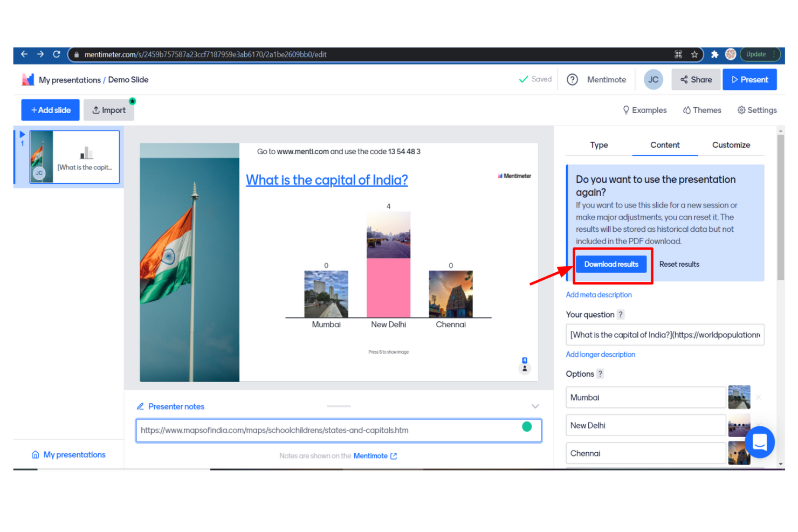The image size is (798, 532).
Task: Bookmark this page with the star icon
Action: (x=694, y=54)
